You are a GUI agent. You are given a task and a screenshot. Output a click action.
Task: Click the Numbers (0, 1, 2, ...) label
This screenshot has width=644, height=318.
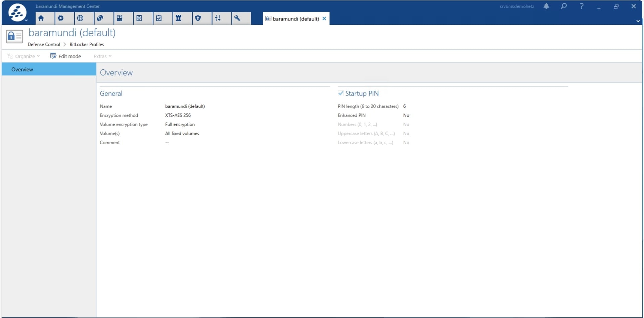point(358,124)
